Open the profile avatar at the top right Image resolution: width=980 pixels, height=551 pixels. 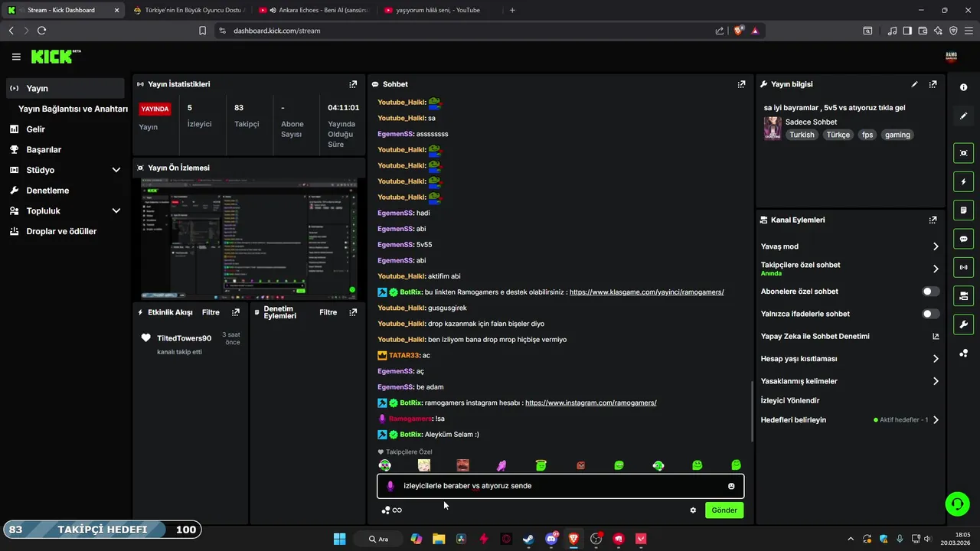tap(952, 57)
